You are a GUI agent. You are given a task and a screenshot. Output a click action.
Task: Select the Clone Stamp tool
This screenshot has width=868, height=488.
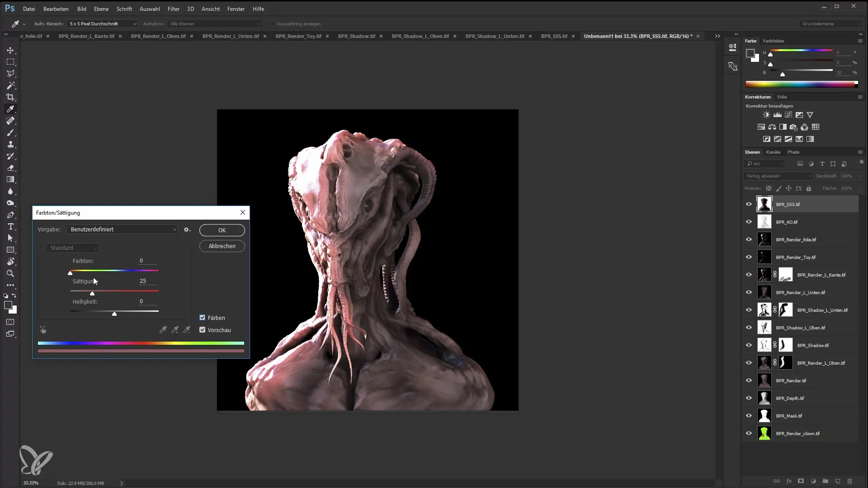click(10, 144)
